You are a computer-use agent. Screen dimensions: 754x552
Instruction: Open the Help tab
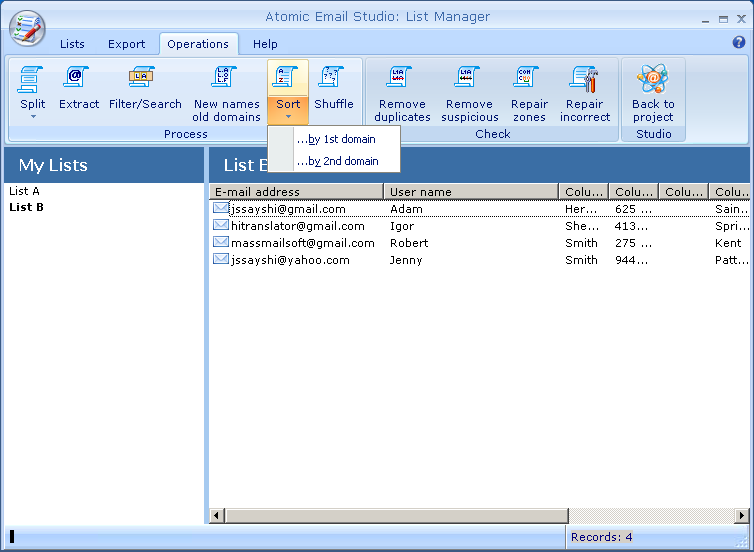point(265,44)
